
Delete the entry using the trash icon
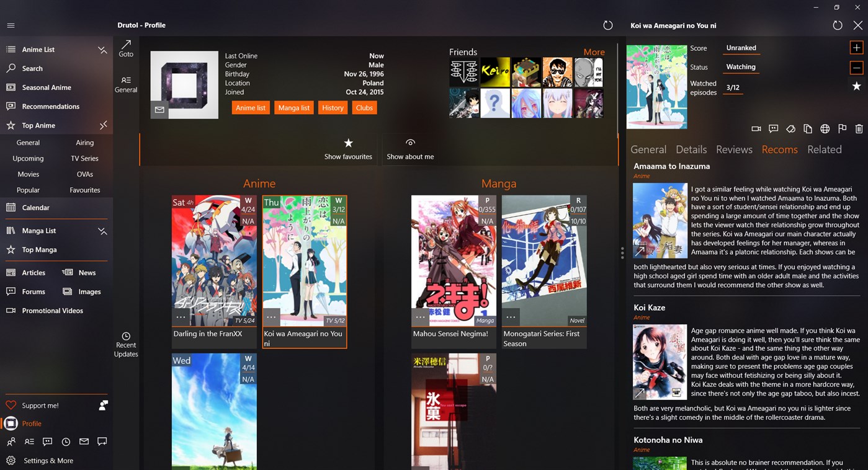pyautogui.click(x=859, y=128)
